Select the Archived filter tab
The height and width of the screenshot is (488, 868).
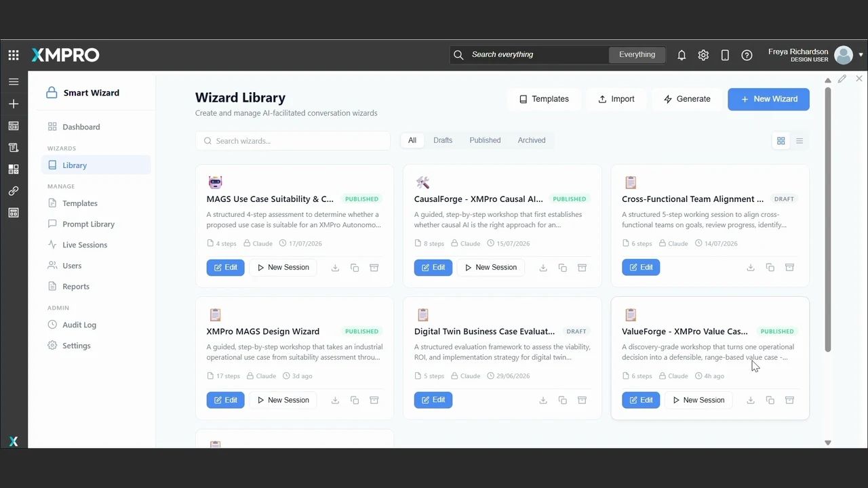click(x=532, y=140)
